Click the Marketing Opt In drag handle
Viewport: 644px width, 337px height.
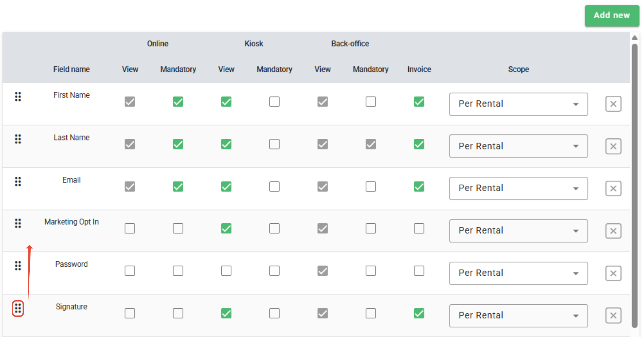(x=18, y=223)
